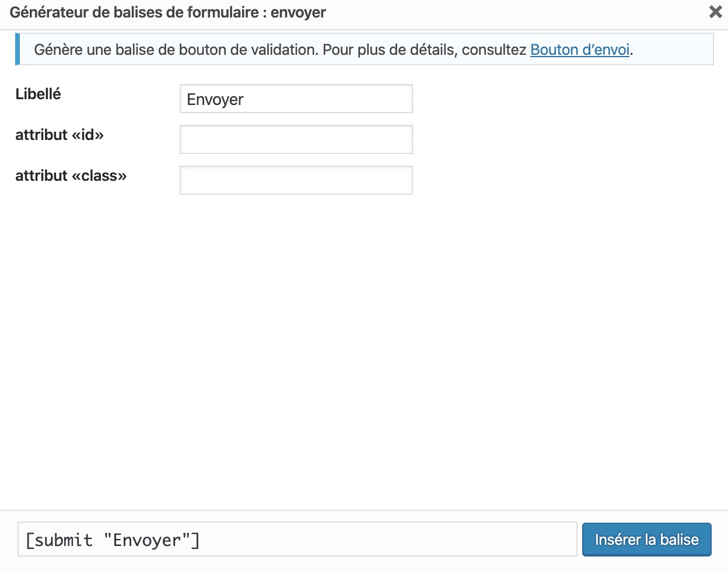
Task: Focus the empty id attribute field
Action: 296,139
